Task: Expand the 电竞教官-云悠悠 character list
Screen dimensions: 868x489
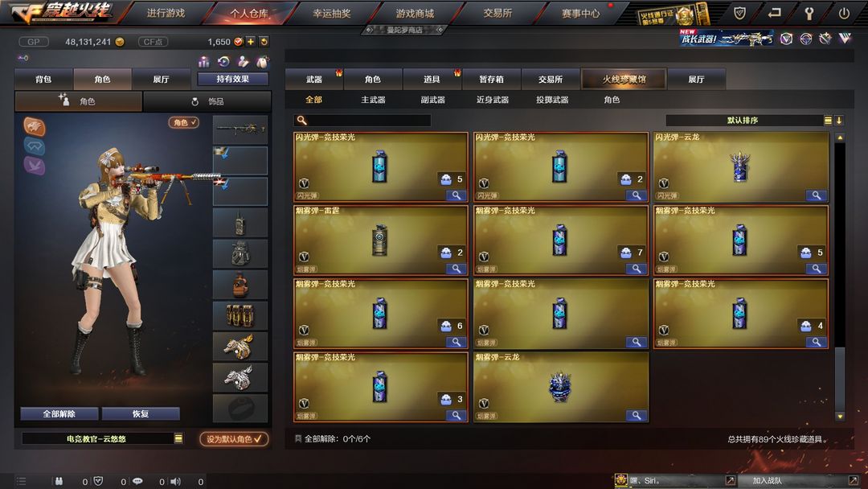Action: click(178, 438)
